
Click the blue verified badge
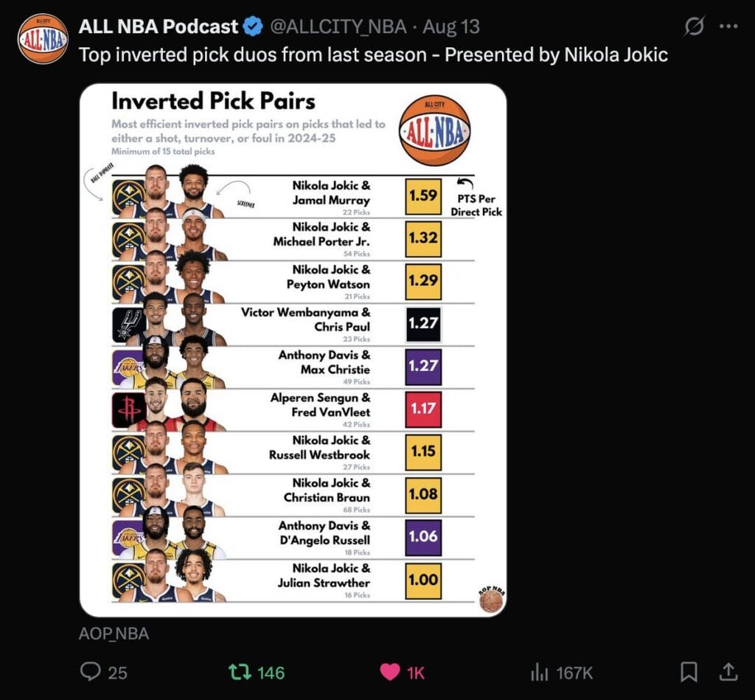point(253,27)
